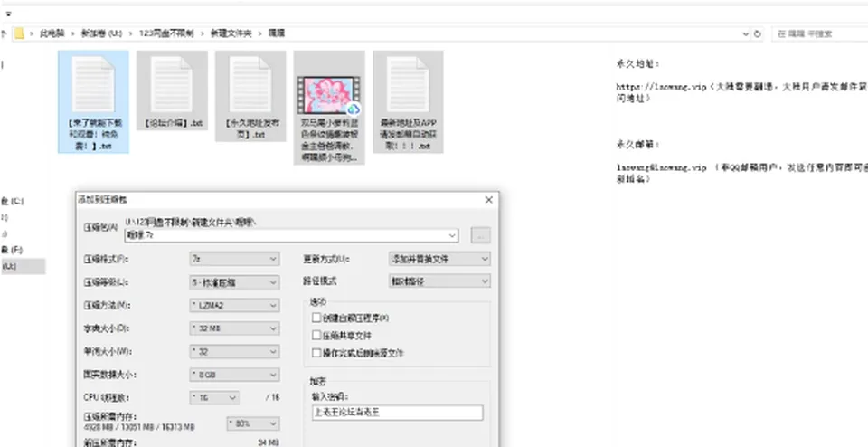Enable the 操作完成后删除源文件 checkbox

coord(316,352)
